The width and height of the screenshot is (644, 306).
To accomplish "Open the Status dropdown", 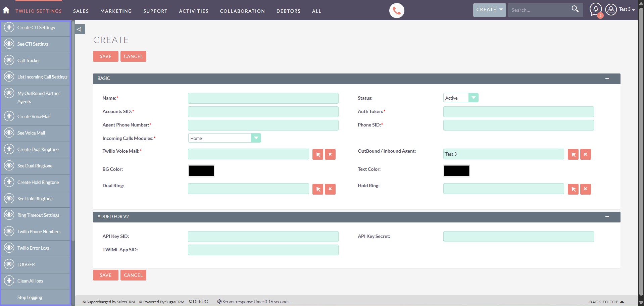I will 473,98.
